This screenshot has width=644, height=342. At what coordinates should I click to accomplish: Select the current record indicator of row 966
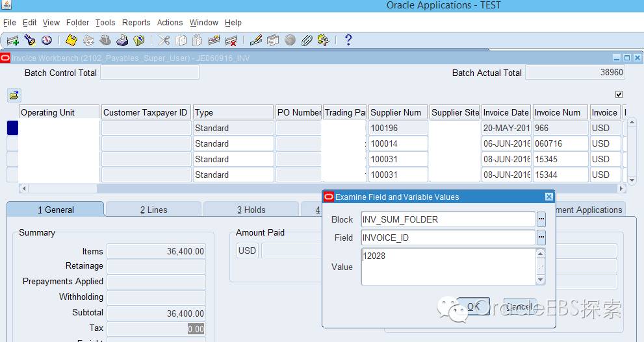pos(12,128)
